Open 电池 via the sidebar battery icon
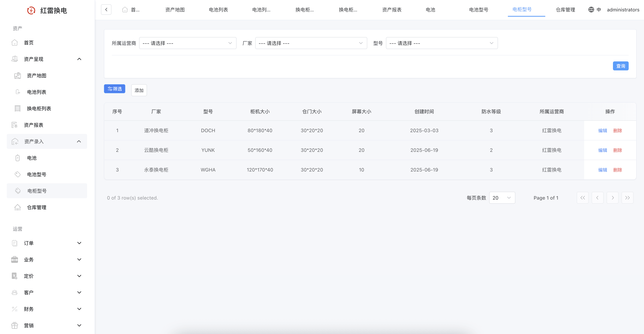This screenshot has width=644, height=334. click(18, 158)
